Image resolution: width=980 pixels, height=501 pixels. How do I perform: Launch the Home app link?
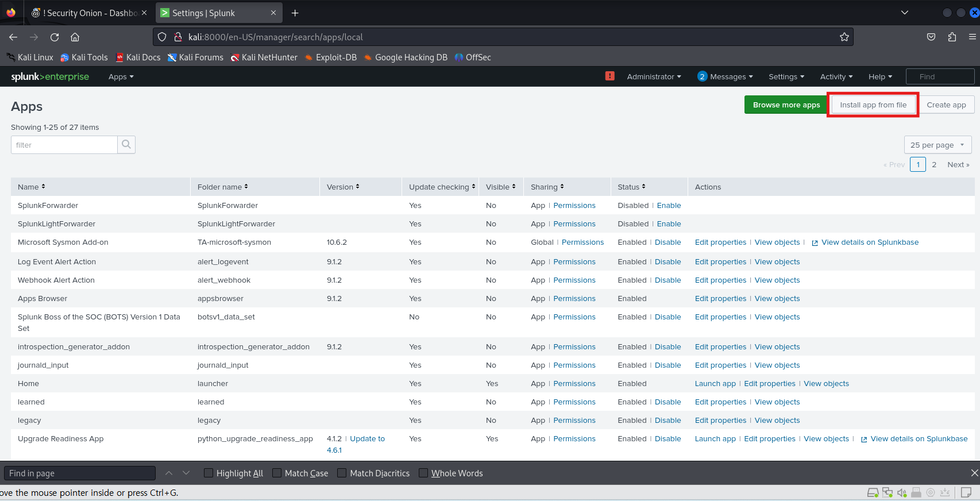click(x=715, y=383)
